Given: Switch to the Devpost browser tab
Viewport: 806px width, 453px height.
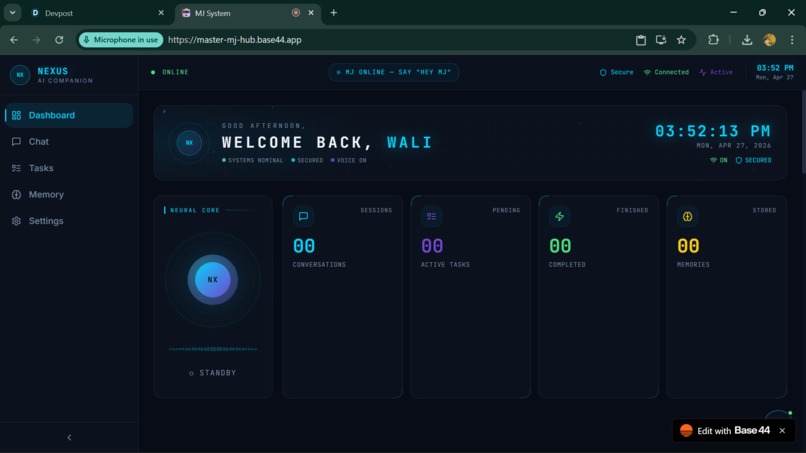Looking at the screenshot, I should click(97, 13).
